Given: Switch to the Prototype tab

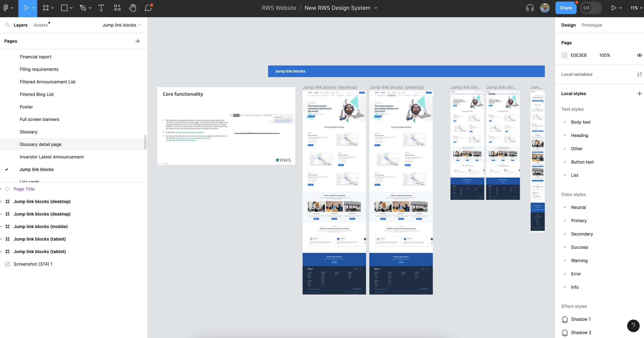Looking at the screenshot, I should [x=592, y=25].
